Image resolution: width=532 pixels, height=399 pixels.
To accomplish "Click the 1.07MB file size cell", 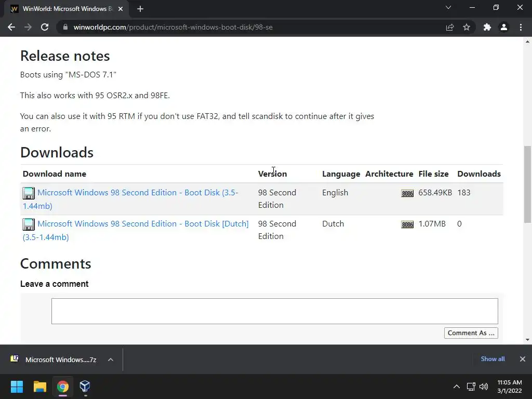I will coord(432,224).
